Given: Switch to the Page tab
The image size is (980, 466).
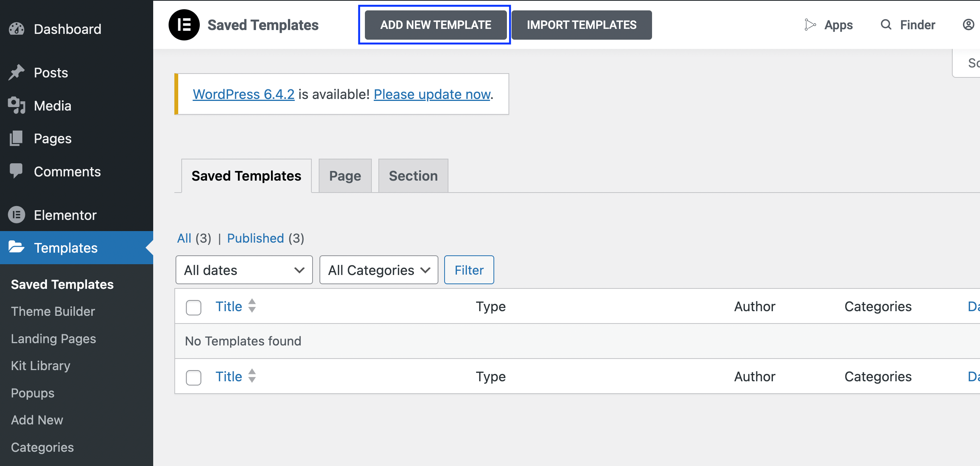Looking at the screenshot, I should [x=345, y=176].
